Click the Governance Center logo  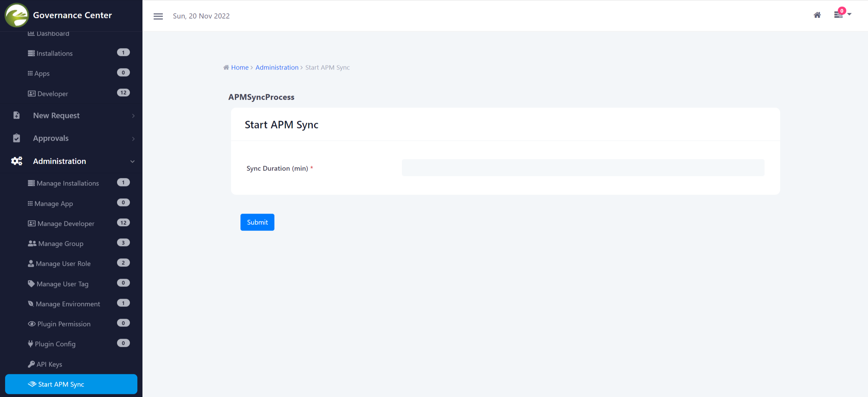click(x=16, y=15)
